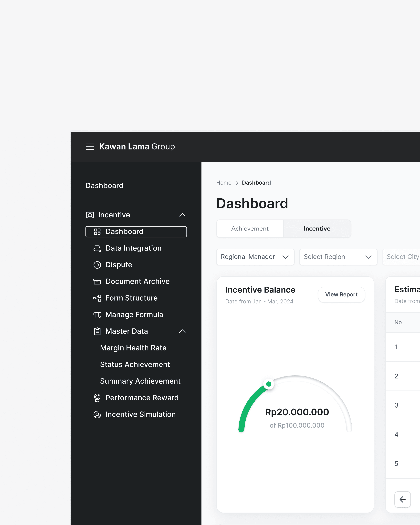Open Form Structure menu item

click(131, 298)
